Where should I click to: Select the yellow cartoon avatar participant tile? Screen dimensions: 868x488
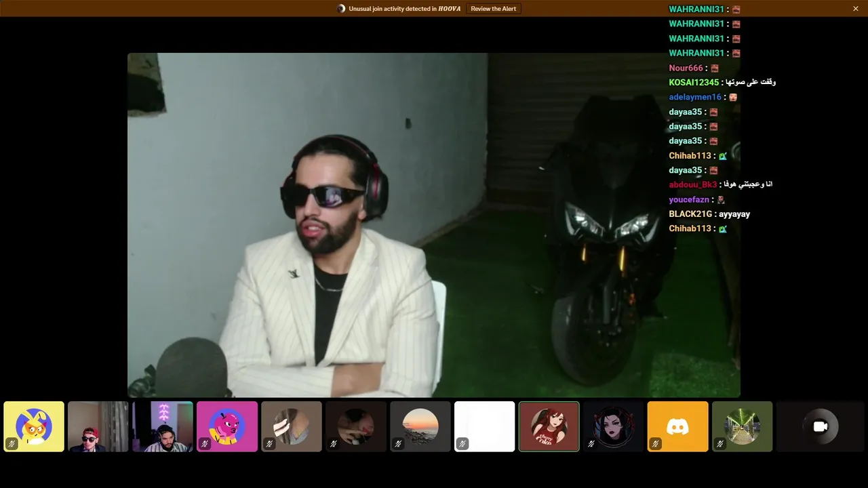click(x=34, y=426)
